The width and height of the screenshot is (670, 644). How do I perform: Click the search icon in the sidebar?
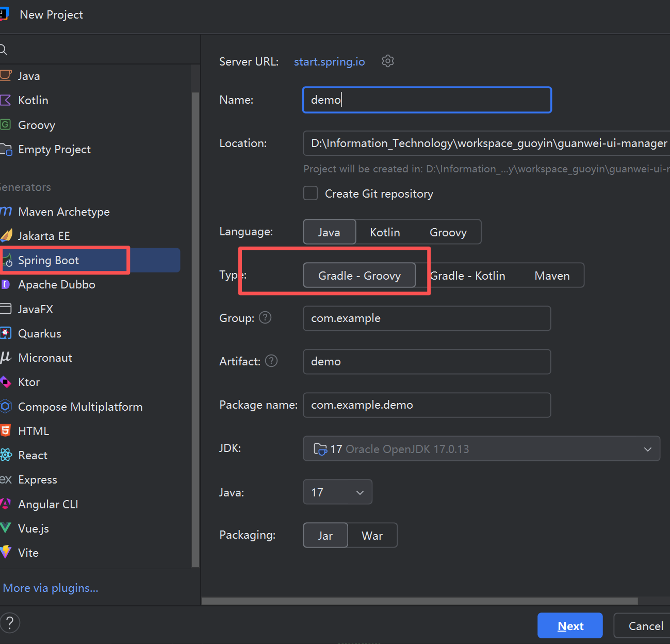click(x=3, y=50)
